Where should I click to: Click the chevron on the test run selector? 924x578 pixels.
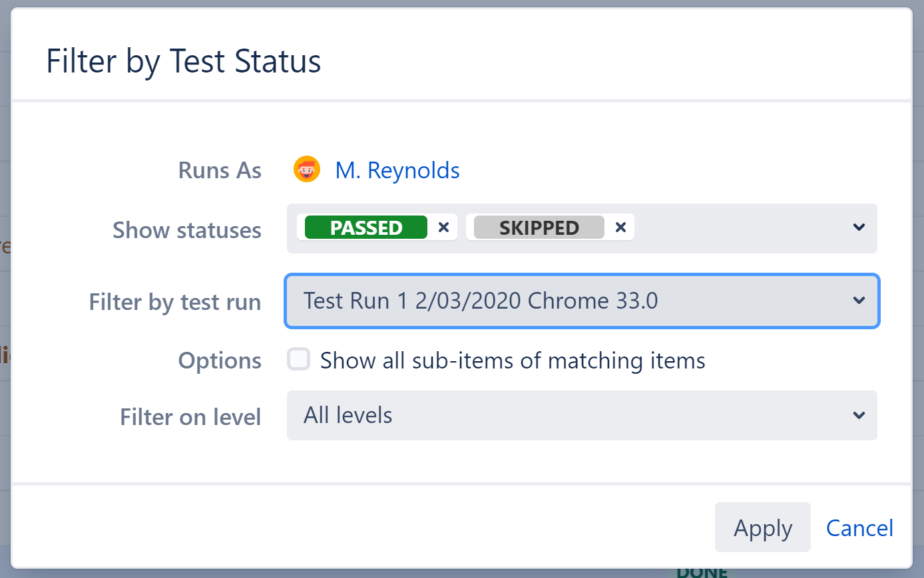pos(859,301)
